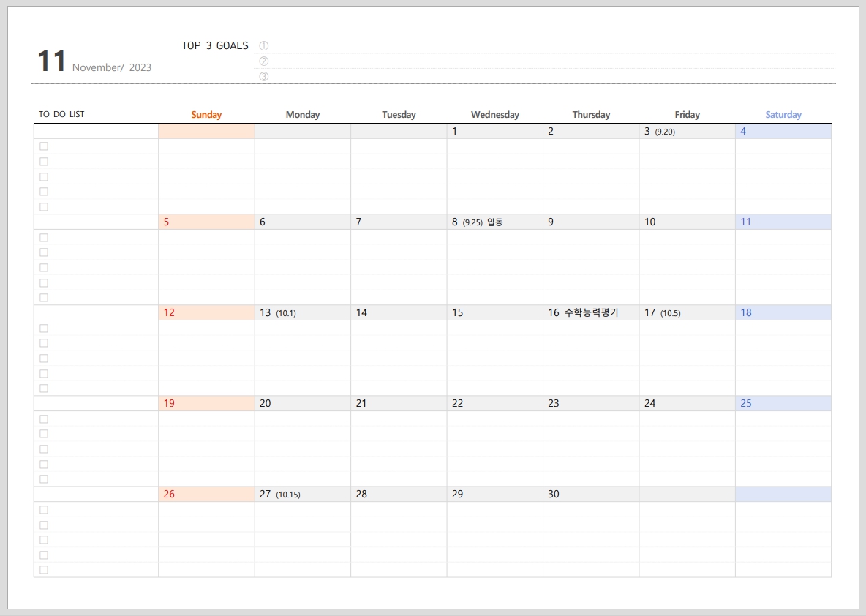Screen dimensions: 866x616
Task: Click the 수학능력평가 label on date 16
Action: (x=592, y=312)
